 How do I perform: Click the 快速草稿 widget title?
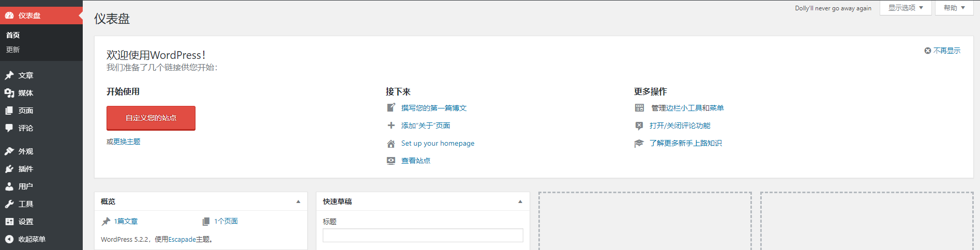coord(337,201)
